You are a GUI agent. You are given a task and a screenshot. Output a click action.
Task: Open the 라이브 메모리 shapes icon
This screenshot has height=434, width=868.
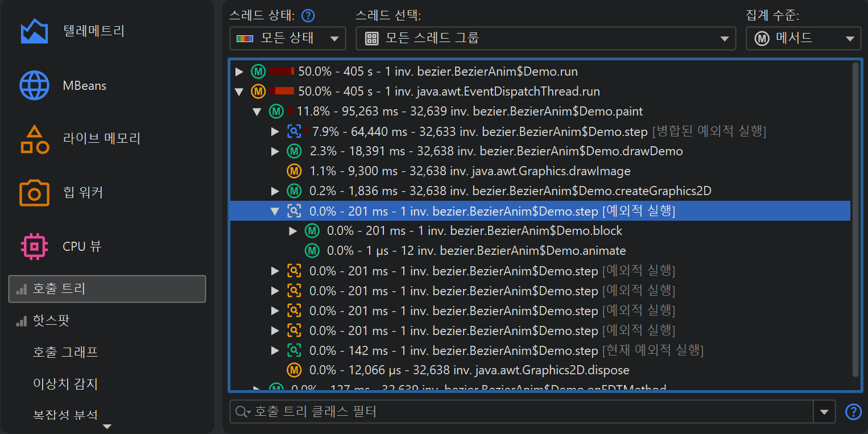pyautogui.click(x=34, y=139)
